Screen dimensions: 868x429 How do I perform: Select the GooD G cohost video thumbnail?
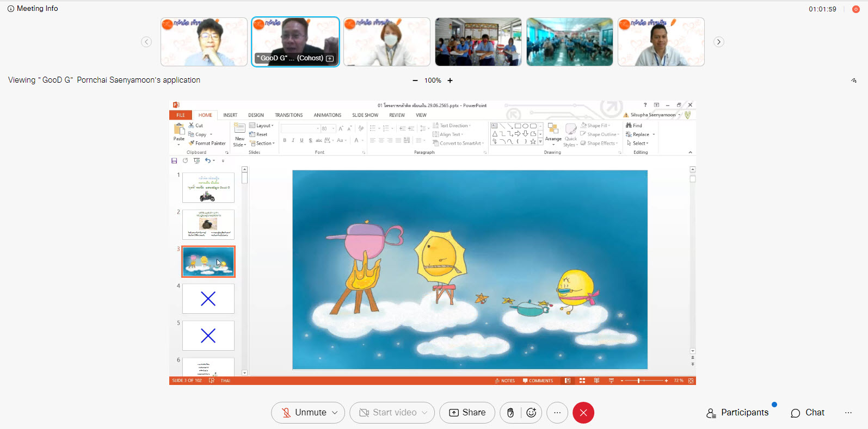[296, 42]
